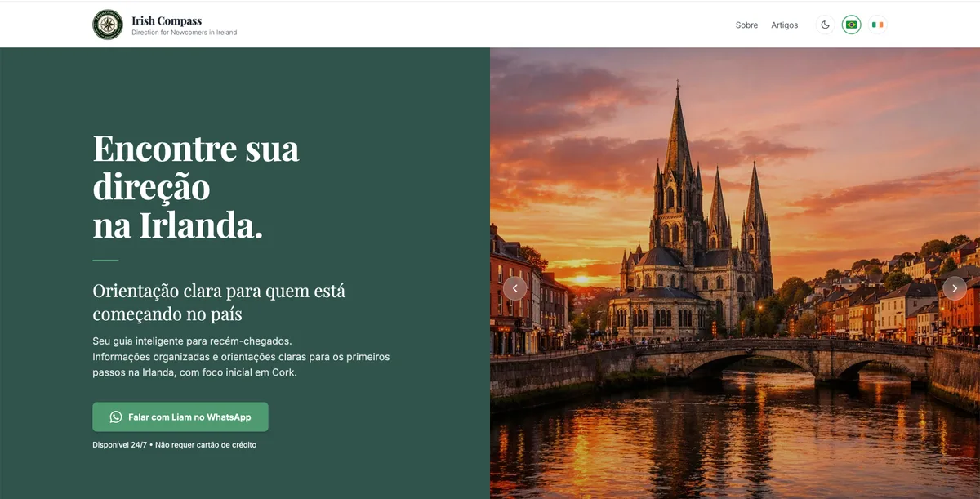Open the homepage via the compass emblem
This screenshot has height=499, width=980.
coord(108,24)
